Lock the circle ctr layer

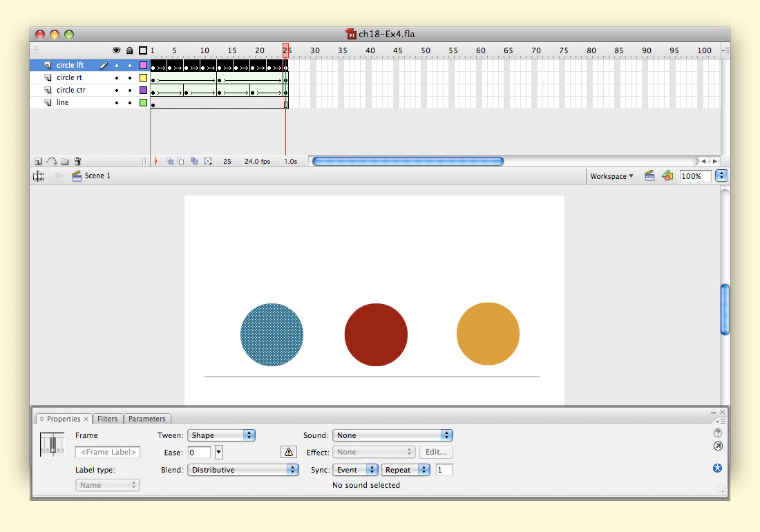tap(129, 91)
